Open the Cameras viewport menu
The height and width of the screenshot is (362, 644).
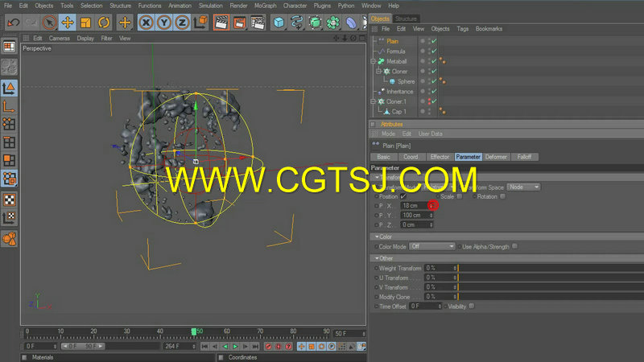[x=59, y=38]
